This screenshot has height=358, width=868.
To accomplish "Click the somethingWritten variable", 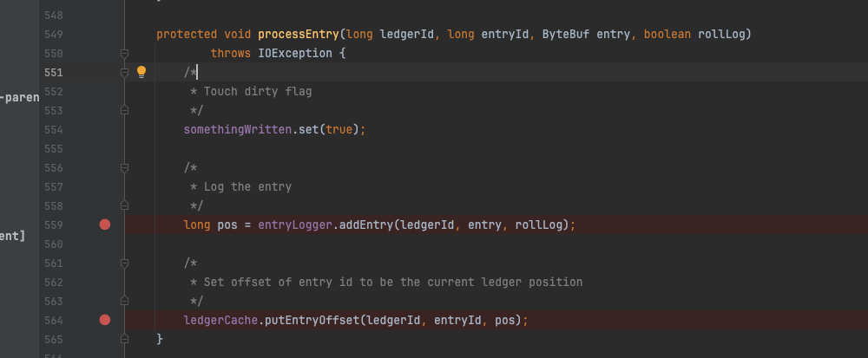I will click(238, 130).
